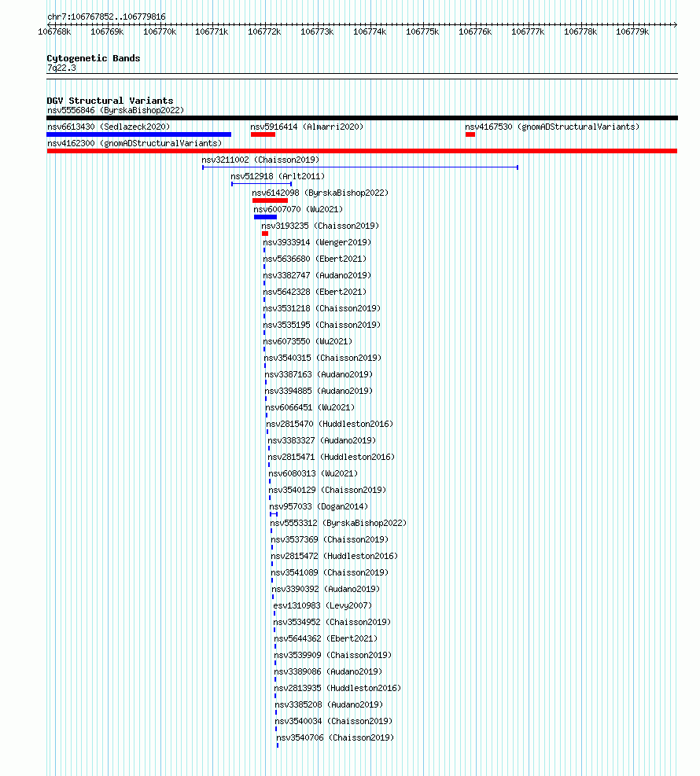Screen dimensions: 700x776
Task: Click the small red nsv3193235 bar
Action: pyautogui.click(x=265, y=234)
